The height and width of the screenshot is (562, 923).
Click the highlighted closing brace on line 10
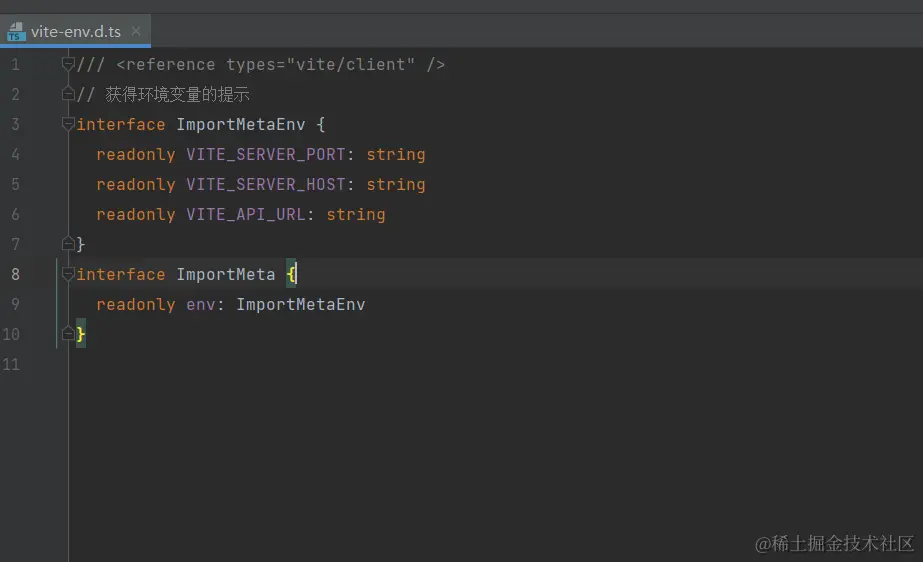81,334
